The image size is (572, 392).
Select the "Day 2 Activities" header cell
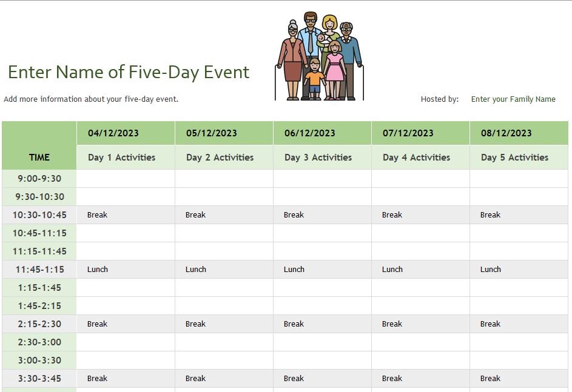tap(224, 158)
